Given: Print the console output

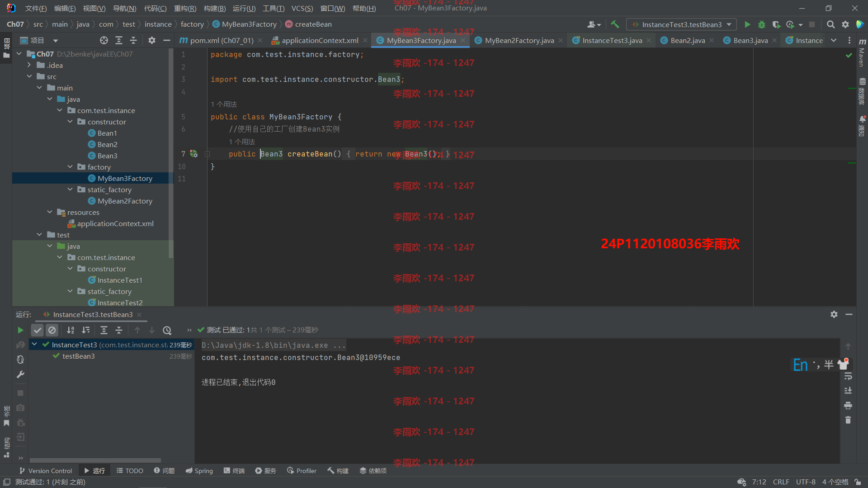Looking at the screenshot, I should pos(848,405).
